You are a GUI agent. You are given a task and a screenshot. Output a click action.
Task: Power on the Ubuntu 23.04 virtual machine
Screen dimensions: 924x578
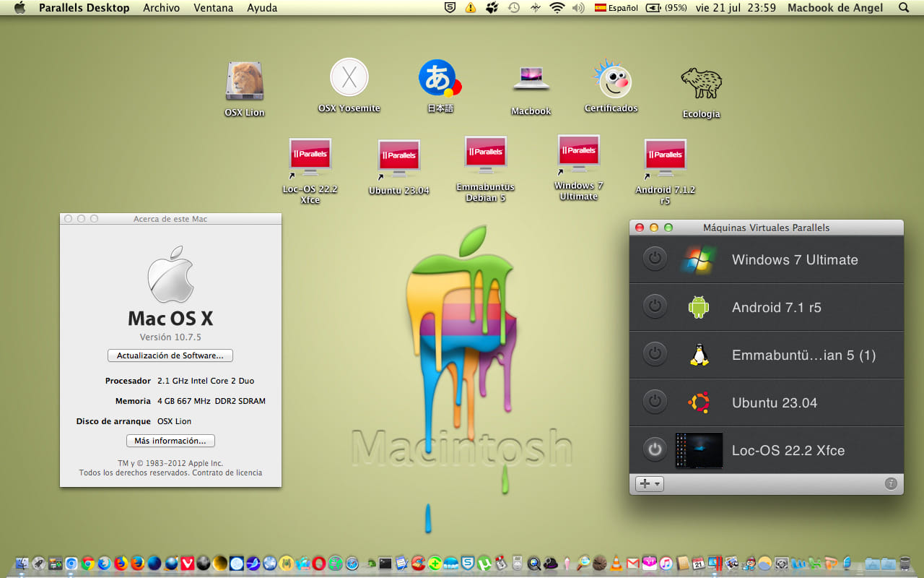[655, 402]
